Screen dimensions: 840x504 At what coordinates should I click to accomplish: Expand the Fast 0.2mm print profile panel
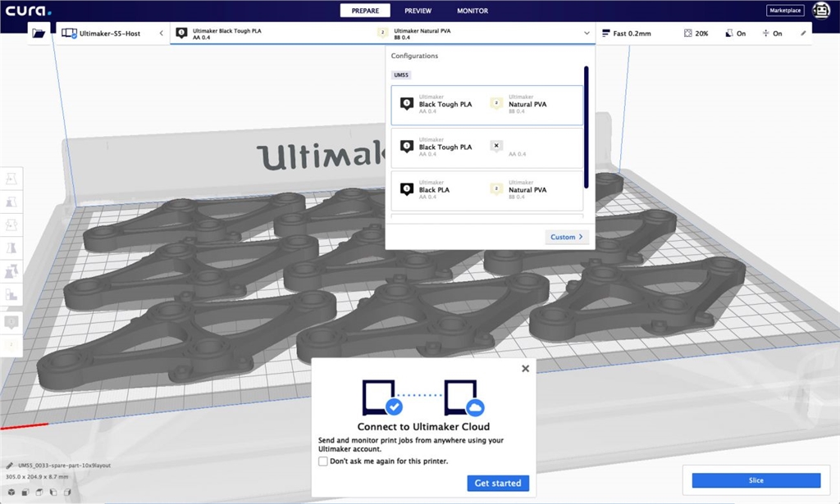pyautogui.click(x=632, y=34)
